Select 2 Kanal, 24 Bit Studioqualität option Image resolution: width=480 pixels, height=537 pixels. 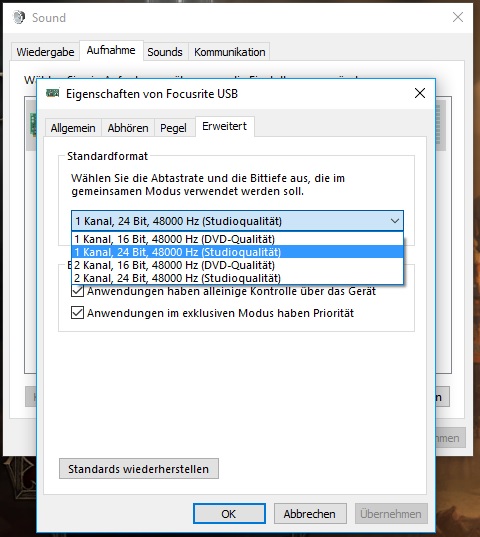tap(237, 278)
